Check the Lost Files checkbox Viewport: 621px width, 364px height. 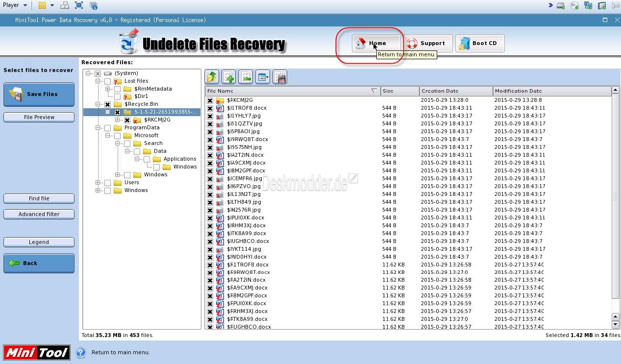tap(107, 81)
